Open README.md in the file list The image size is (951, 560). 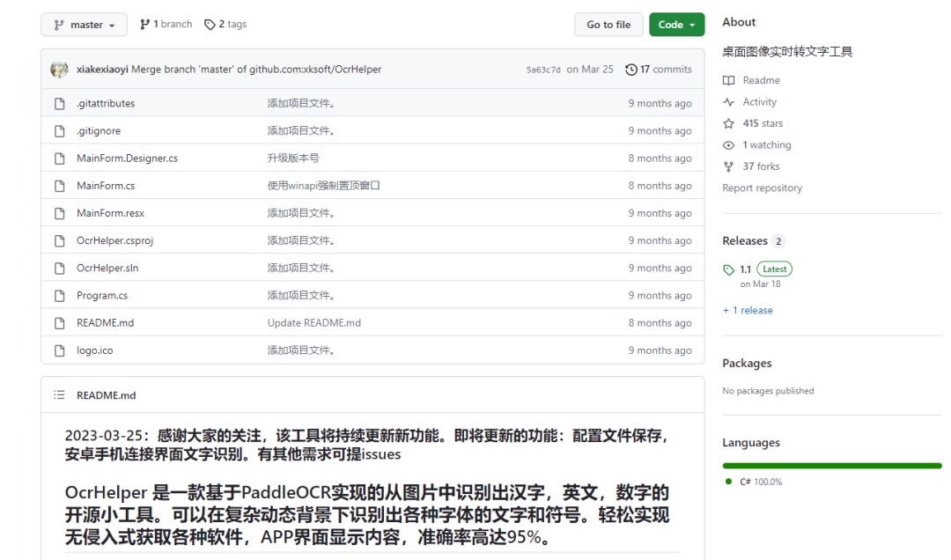105,323
